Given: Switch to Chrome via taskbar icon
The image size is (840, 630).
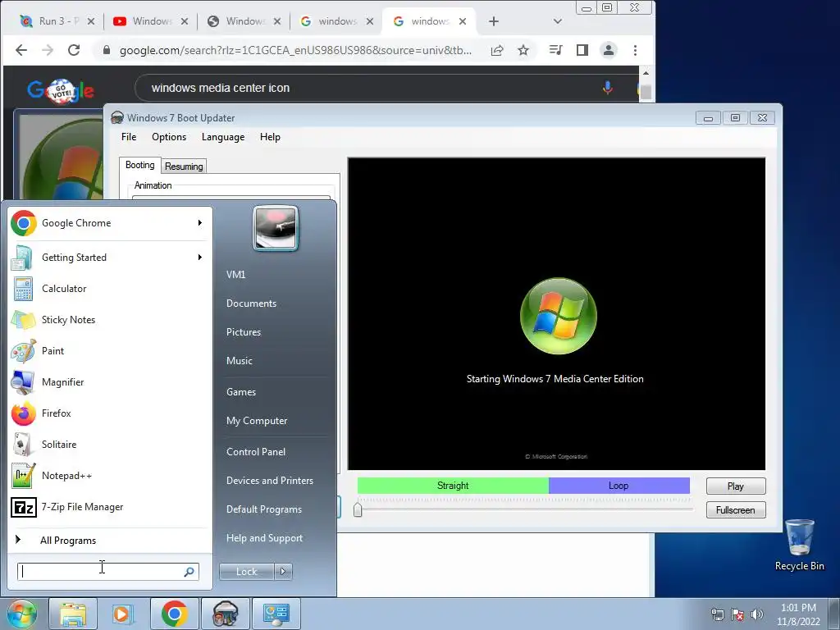Looking at the screenshot, I should pyautogui.click(x=174, y=614).
